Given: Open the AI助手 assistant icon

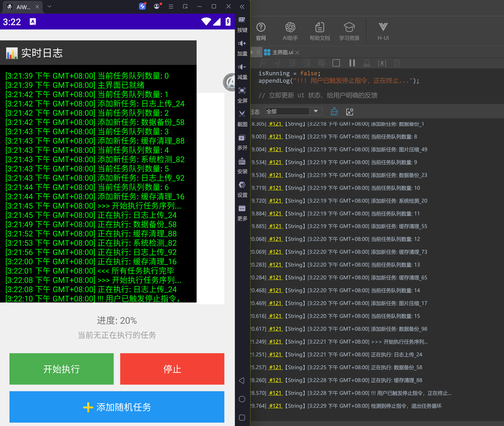Looking at the screenshot, I should pos(290,27).
